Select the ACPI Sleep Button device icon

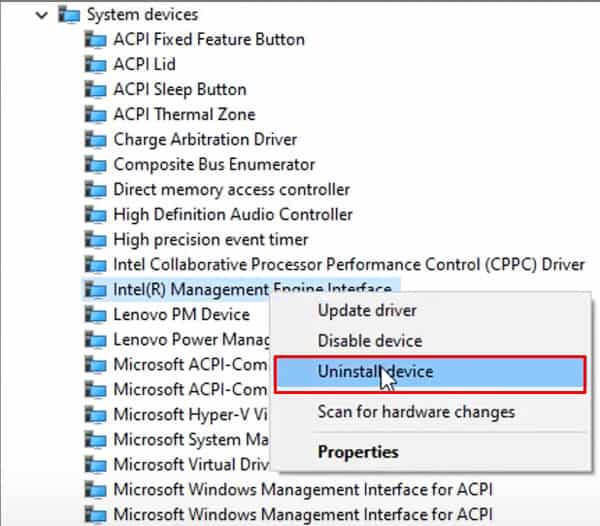[x=95, y=90]
